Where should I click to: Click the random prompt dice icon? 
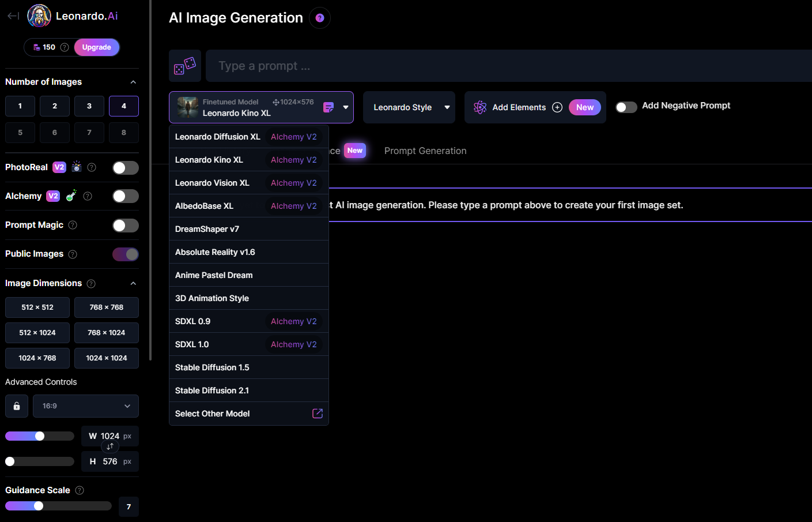185,66
